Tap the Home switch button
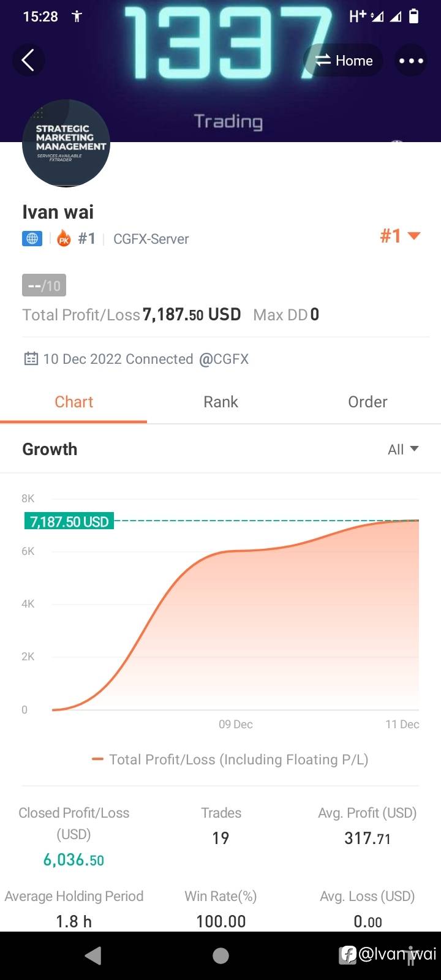This screenshot has width=441, height=980. [343, 61]
